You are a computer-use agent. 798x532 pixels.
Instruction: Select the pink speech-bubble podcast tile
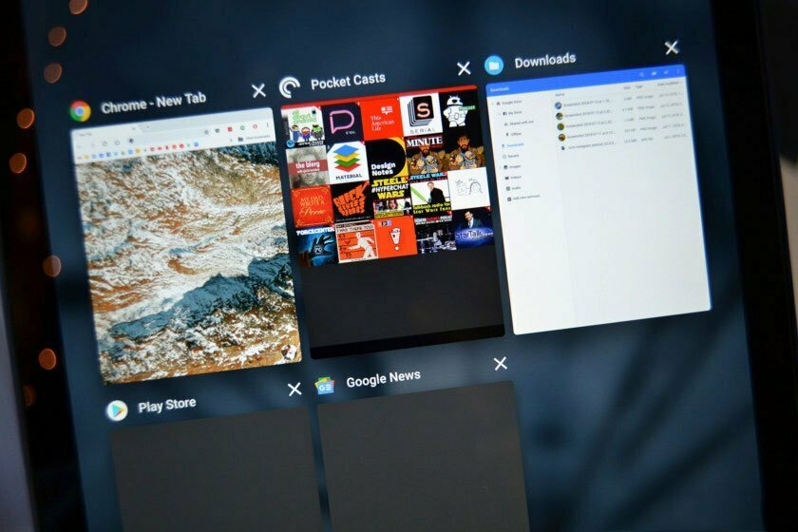point(343,123)
